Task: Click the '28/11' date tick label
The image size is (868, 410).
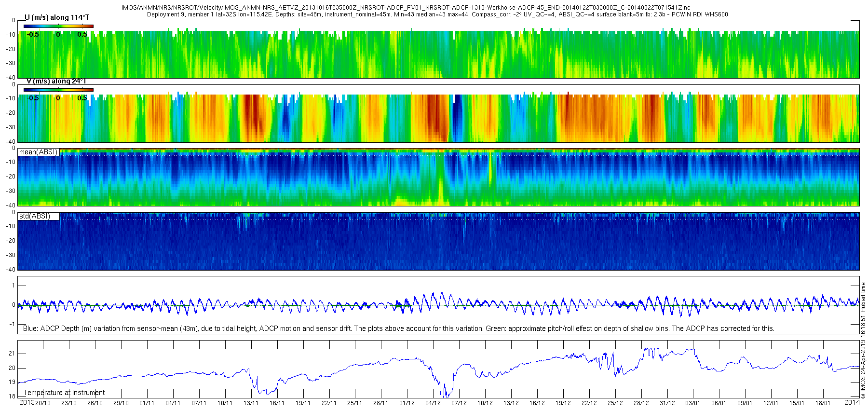Action: point(381,403)
